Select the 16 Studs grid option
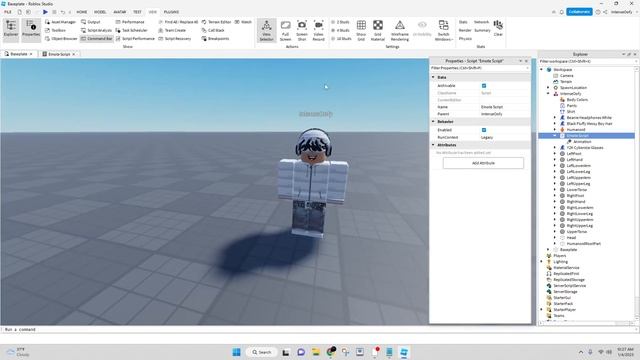640x360 pixels. click(x=341, y=38)
